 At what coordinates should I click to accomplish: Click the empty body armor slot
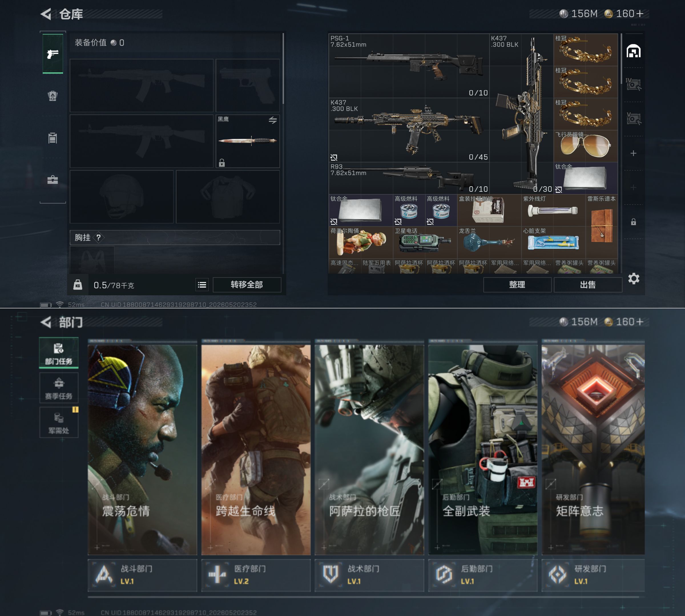point(228,197)
